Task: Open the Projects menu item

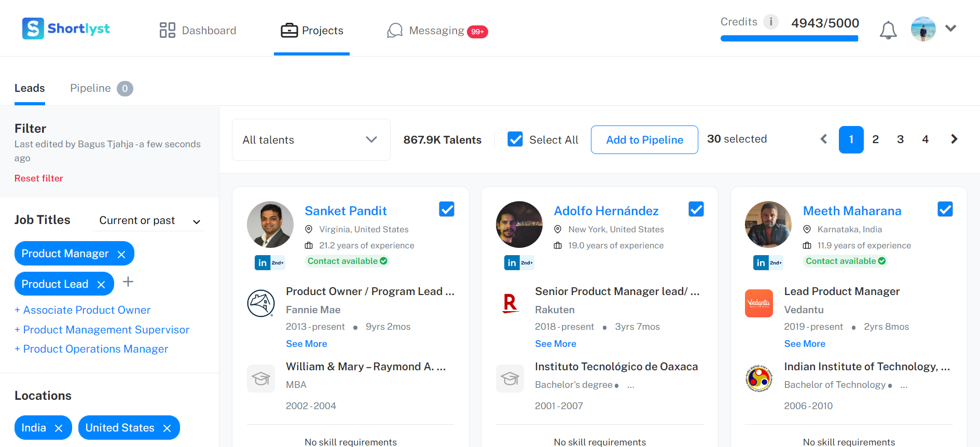Action: tap(312, 31)
